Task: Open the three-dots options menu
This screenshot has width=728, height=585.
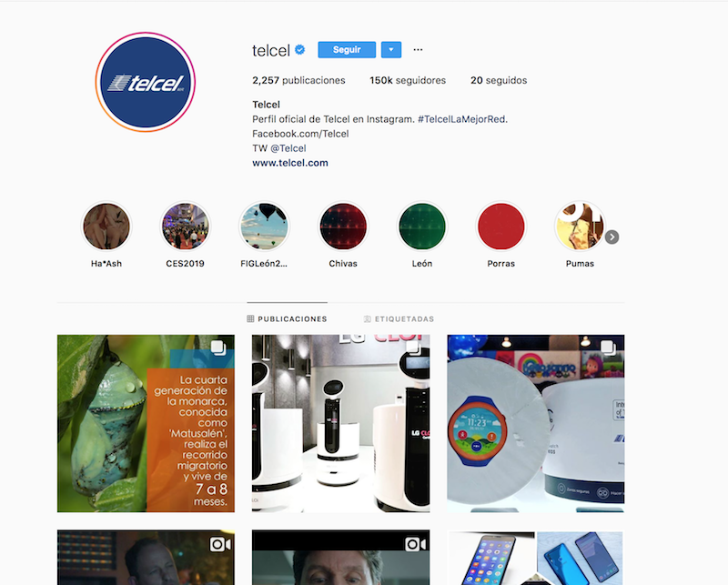Action: coord(418,50)
